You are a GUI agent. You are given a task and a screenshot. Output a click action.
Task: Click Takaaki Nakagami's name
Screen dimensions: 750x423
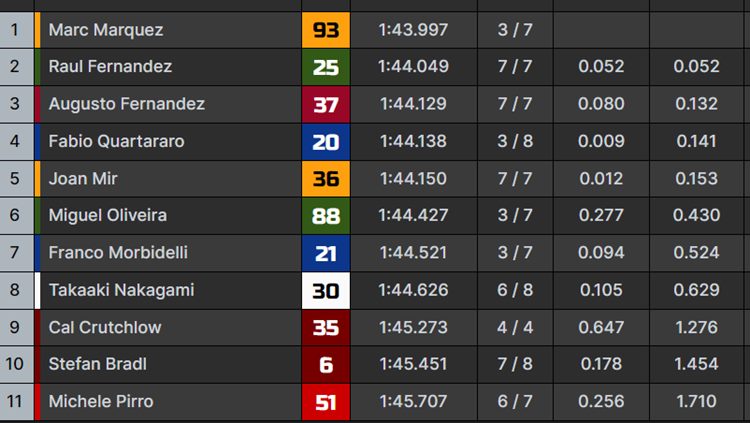[121, 290]
